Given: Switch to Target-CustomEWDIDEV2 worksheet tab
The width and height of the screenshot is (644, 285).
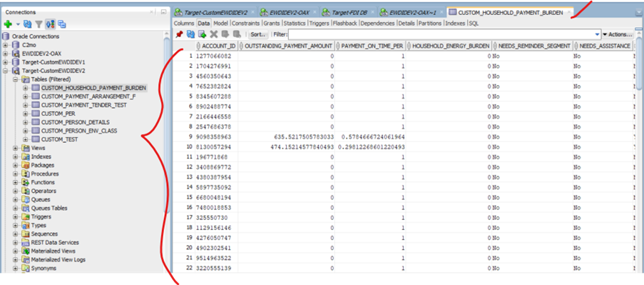Looking at the screenshot, I should (215, 12).
